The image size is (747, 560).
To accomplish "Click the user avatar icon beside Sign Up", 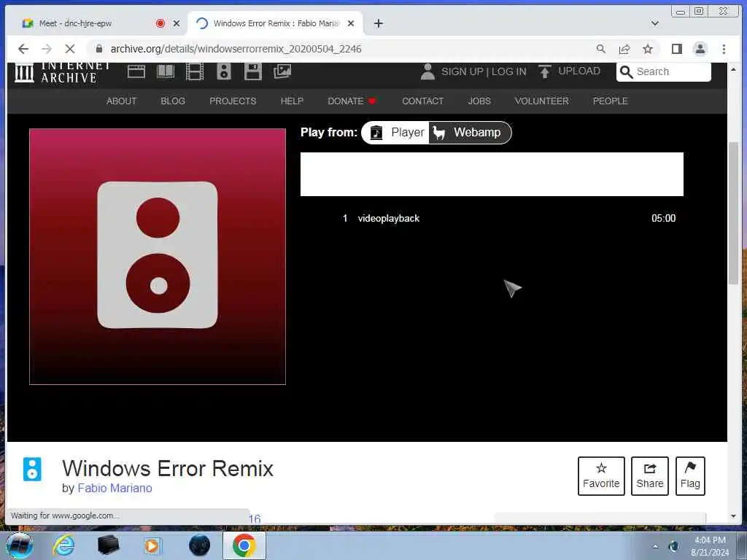I will [427, 71].
